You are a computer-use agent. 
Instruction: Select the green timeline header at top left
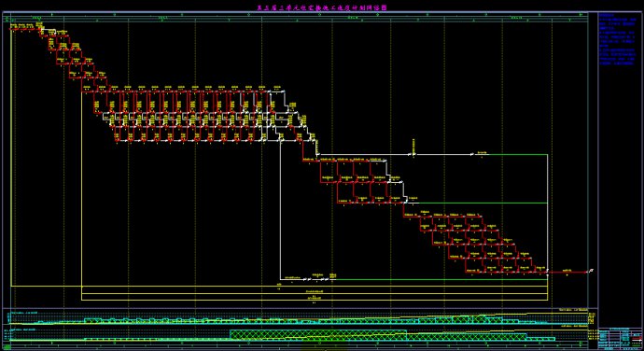point(37,18)
